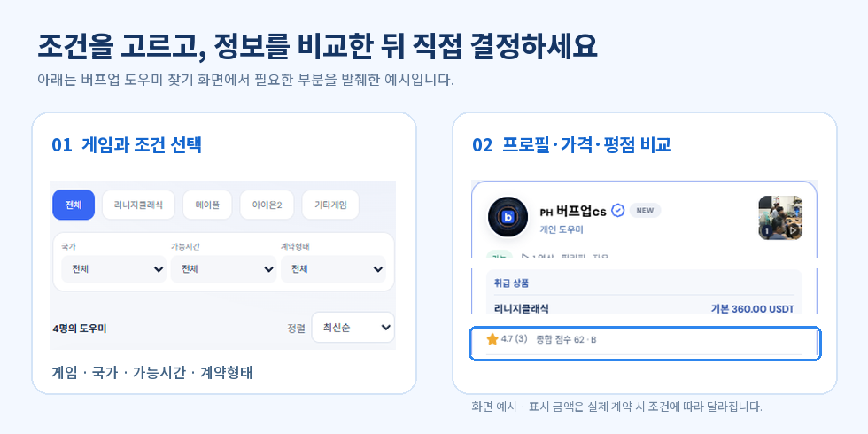Click the yellow star rating icon
868x434 pixels.
pos(492,338)
